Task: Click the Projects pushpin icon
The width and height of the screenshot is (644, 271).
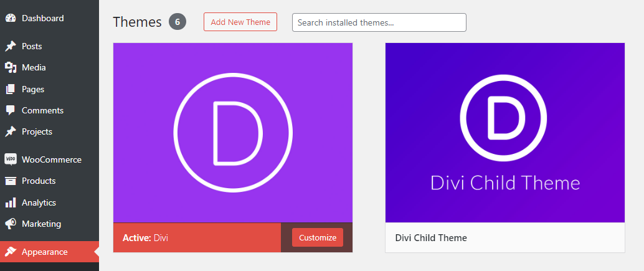Action: tap(10, 132)
